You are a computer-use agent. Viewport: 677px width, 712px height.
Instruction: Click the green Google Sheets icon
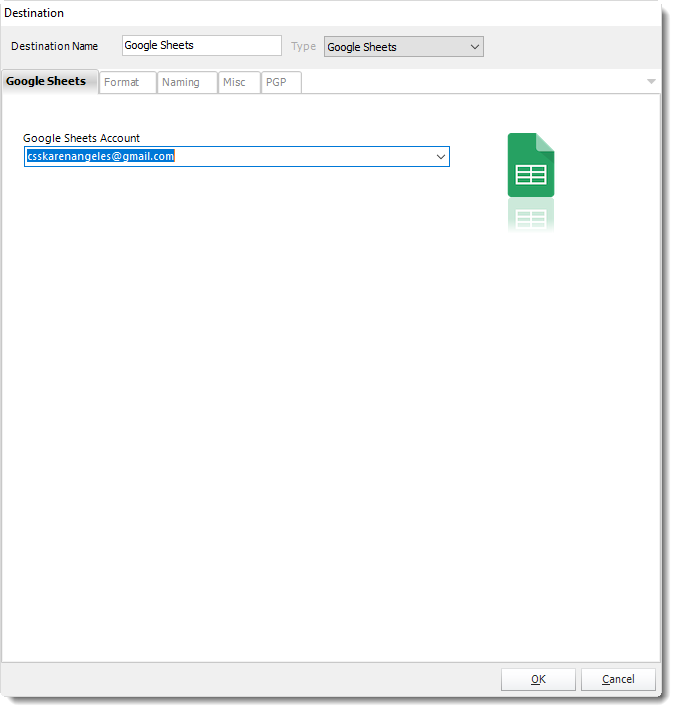coord(531,165)
